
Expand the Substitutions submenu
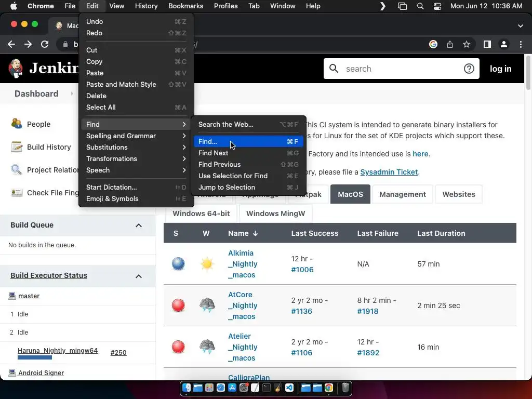point(136,147)
